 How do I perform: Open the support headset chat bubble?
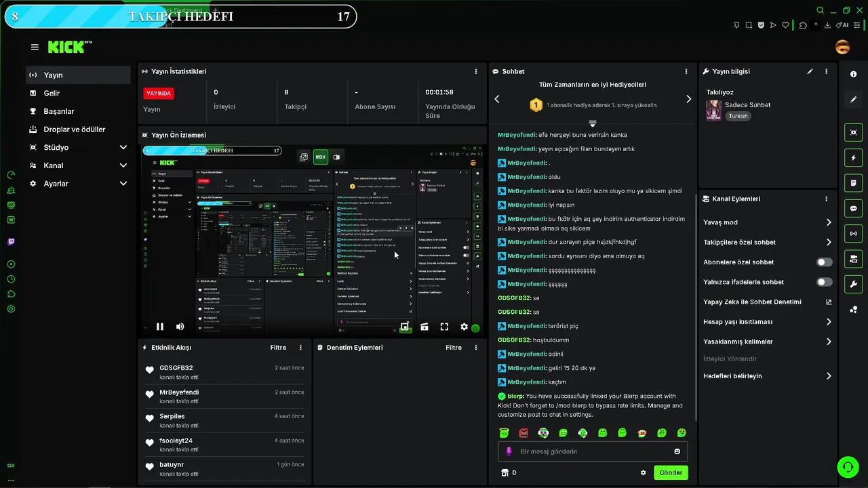[847, 466]
